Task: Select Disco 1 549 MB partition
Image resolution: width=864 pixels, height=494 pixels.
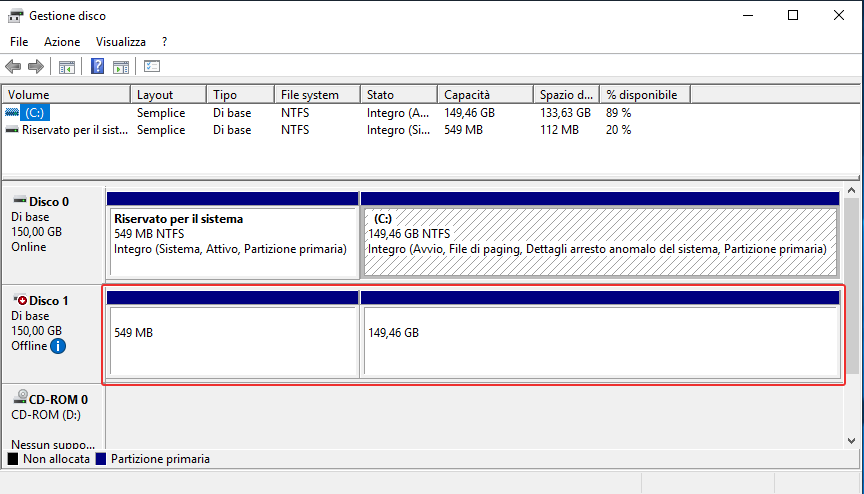Action: [232, 340]
